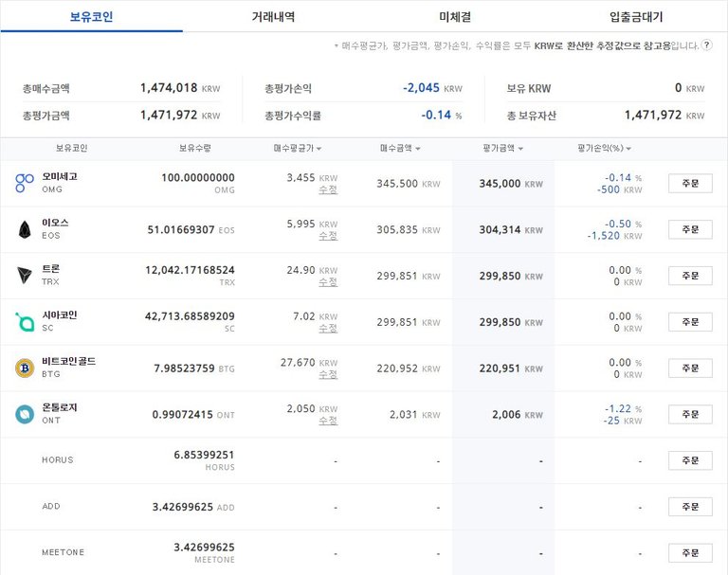Switch to the 미체결 tab
This screenshot has width=728, height=575.
pyautogui.click(x=455, y=16)
